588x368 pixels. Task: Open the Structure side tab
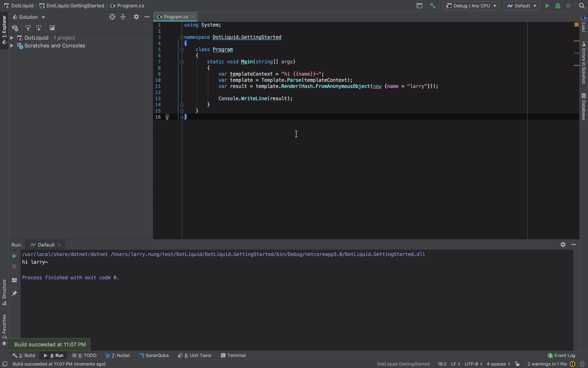[x=4, y=292]
